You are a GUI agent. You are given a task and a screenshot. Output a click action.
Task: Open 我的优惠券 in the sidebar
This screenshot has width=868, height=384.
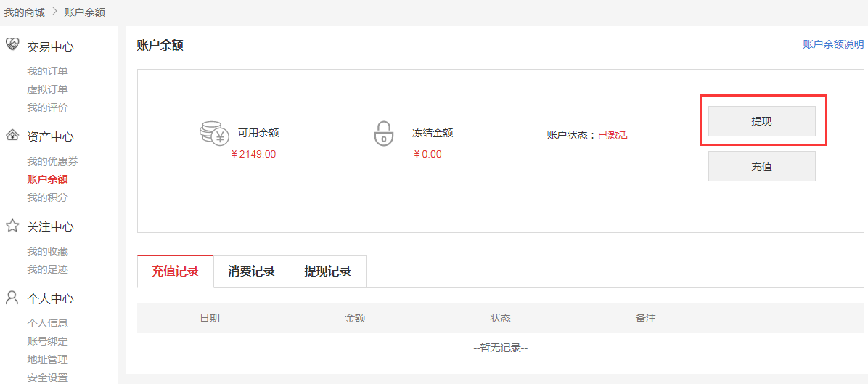[52, 161]
